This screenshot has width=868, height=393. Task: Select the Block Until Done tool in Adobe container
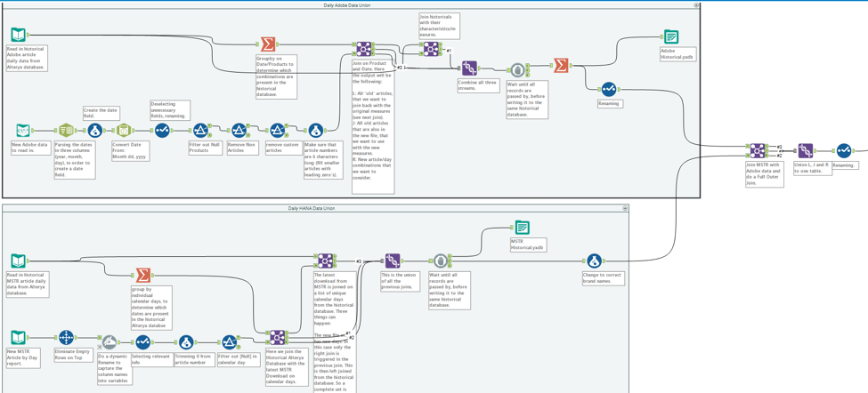(517, 69)
